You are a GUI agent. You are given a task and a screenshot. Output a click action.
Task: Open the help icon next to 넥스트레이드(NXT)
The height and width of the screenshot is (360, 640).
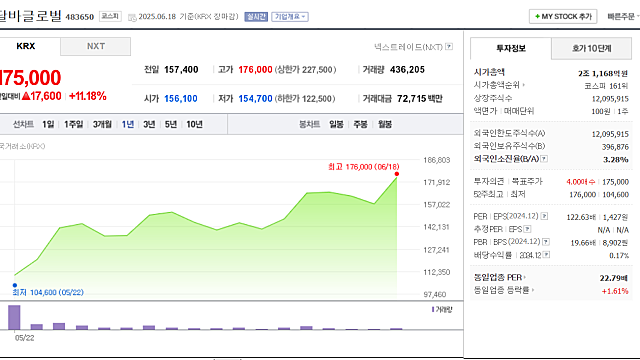(449, 47)
